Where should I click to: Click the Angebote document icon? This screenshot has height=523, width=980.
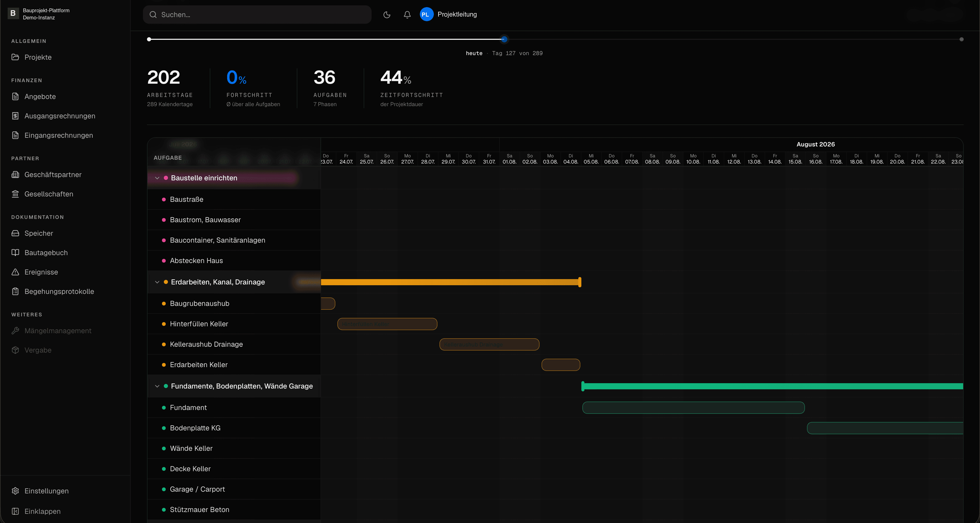point(15,97)
